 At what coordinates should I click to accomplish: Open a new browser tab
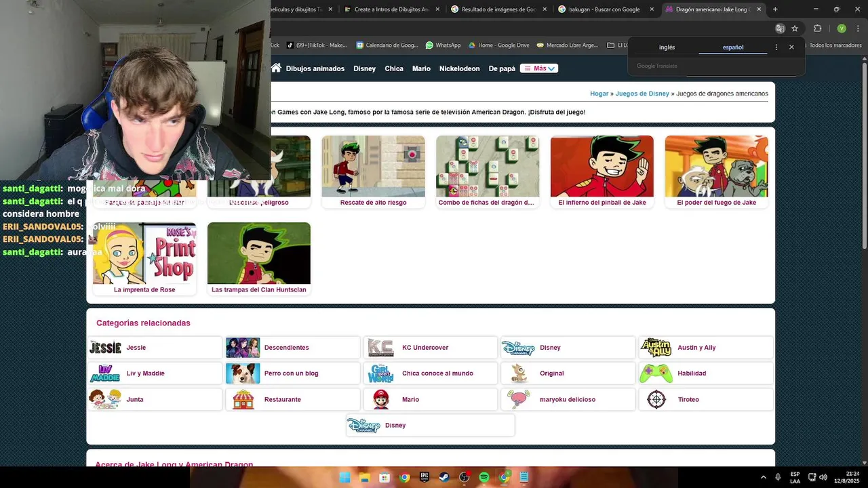775,9
